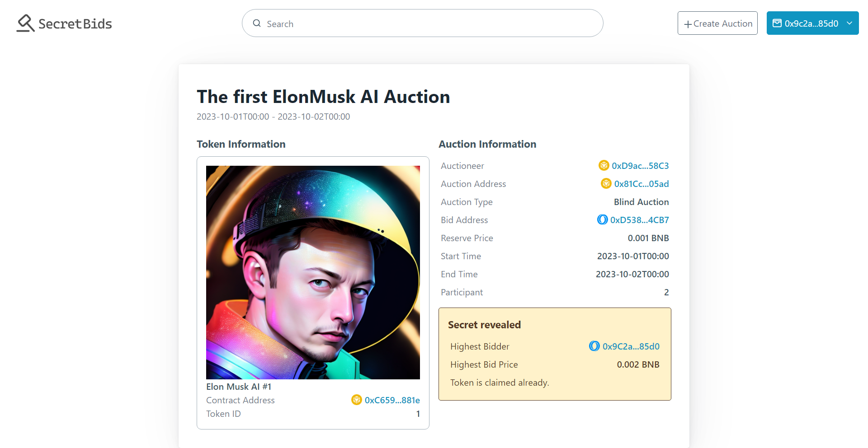Click the ring icon beside Highest Bidder
This screenshot has height=448, width=868.
coord(594,346)
